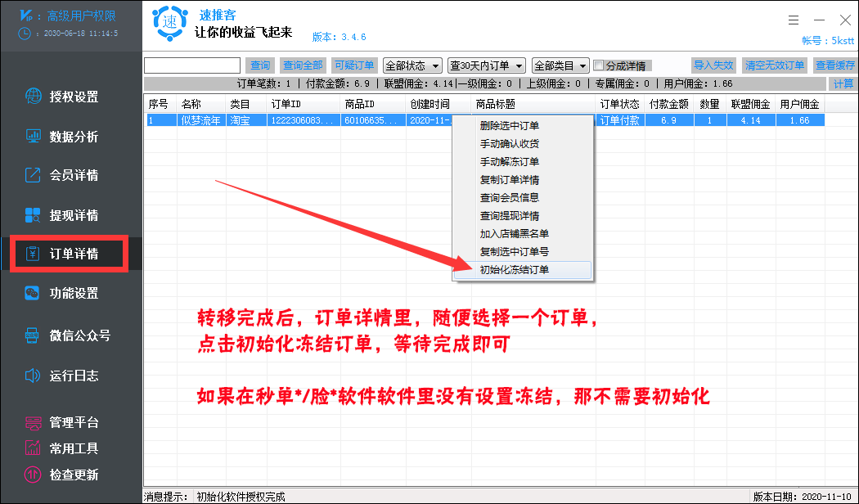Click the 4.14 commission cell

click(x=751, y=120)
